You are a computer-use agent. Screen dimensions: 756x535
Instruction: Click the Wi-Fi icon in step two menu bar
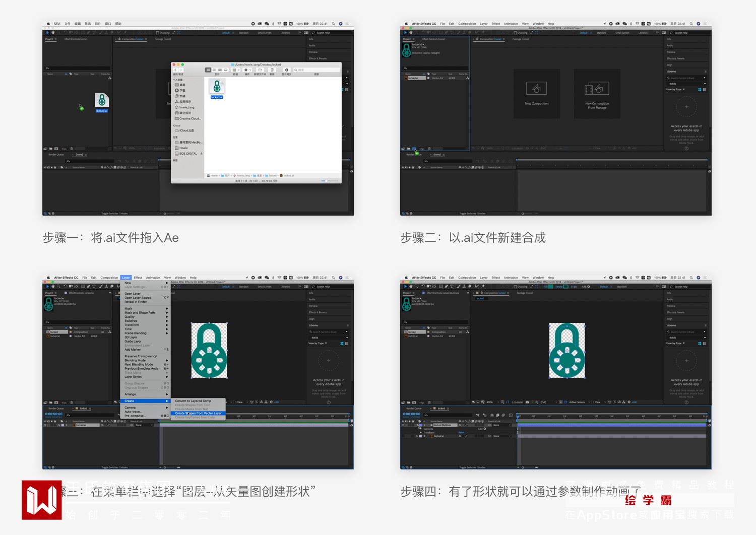(637, 24)
